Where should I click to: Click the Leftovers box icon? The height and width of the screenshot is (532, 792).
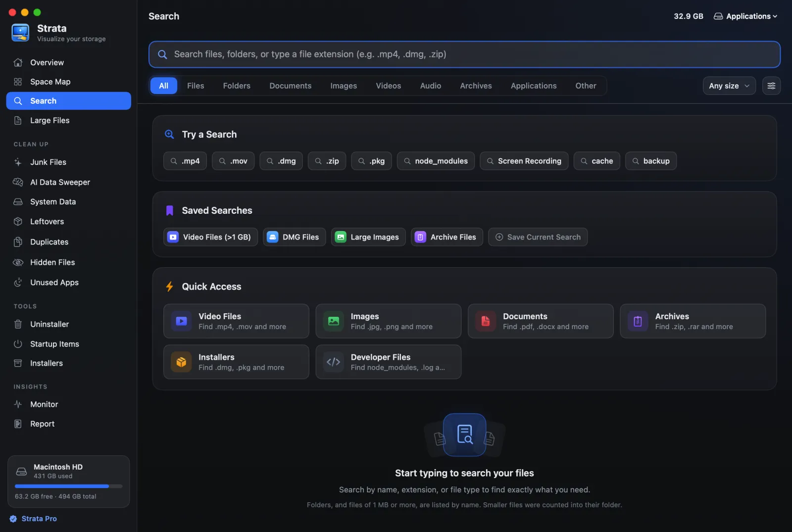(18, 222)
